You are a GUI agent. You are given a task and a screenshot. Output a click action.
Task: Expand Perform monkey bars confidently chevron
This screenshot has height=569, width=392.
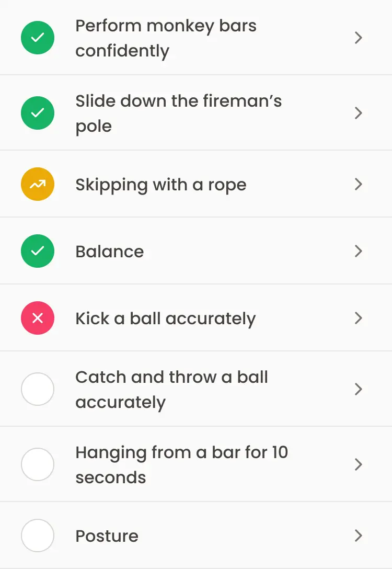tap(358, 38)
